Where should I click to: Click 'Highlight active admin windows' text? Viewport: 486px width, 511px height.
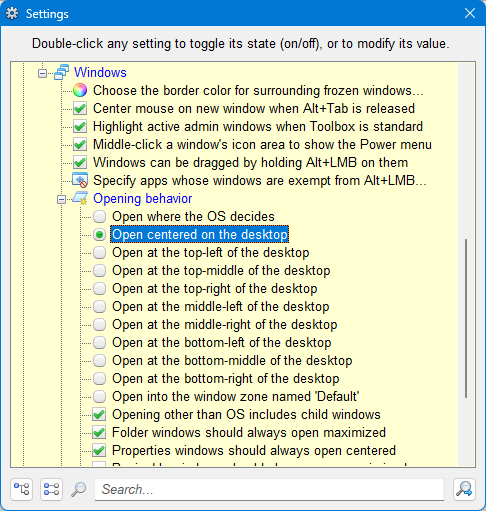click(x=258, y=126)
